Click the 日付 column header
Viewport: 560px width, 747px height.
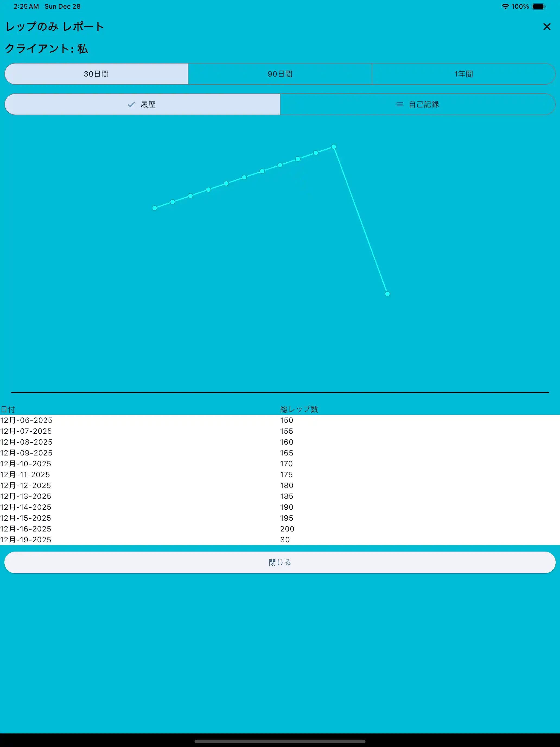pos(8,409)
